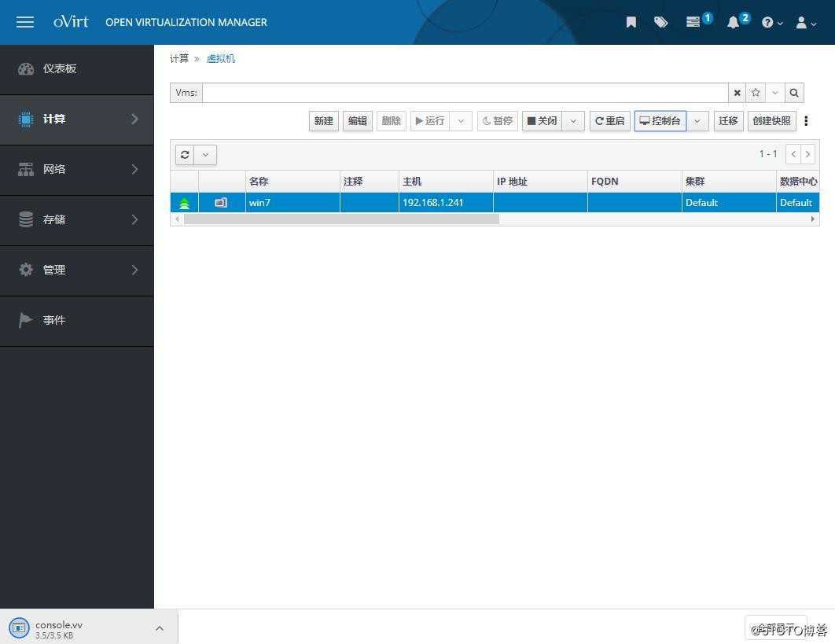This screenshot has height=644, width=835.
Task: Click the 重启 button
Action: 610,121
